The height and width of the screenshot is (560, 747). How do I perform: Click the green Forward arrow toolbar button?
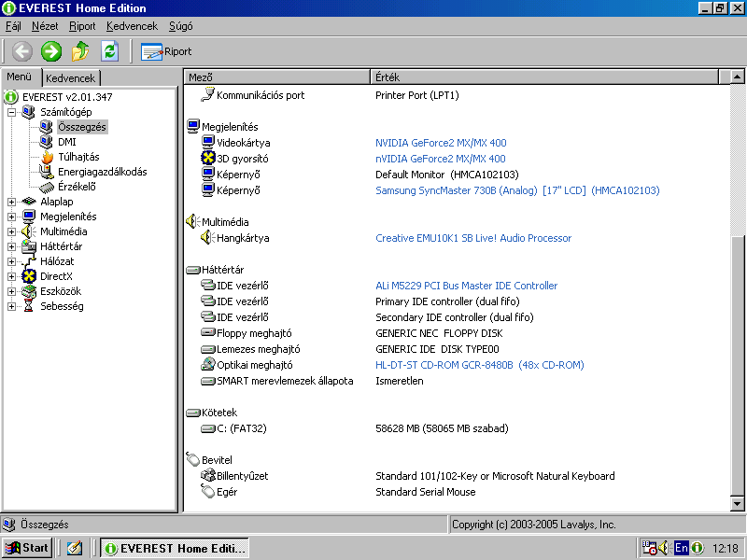51,51
